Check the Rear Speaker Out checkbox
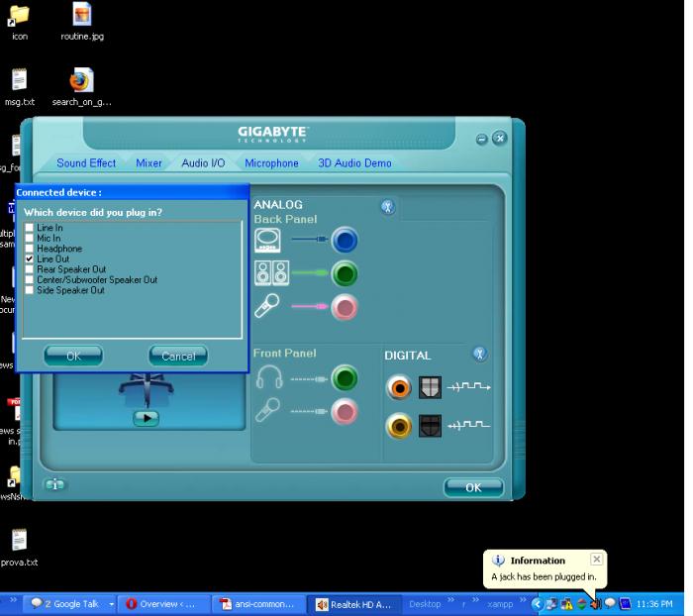Image resolution: width=693 pixels, height=616 pixels. [x=29, y=269]
